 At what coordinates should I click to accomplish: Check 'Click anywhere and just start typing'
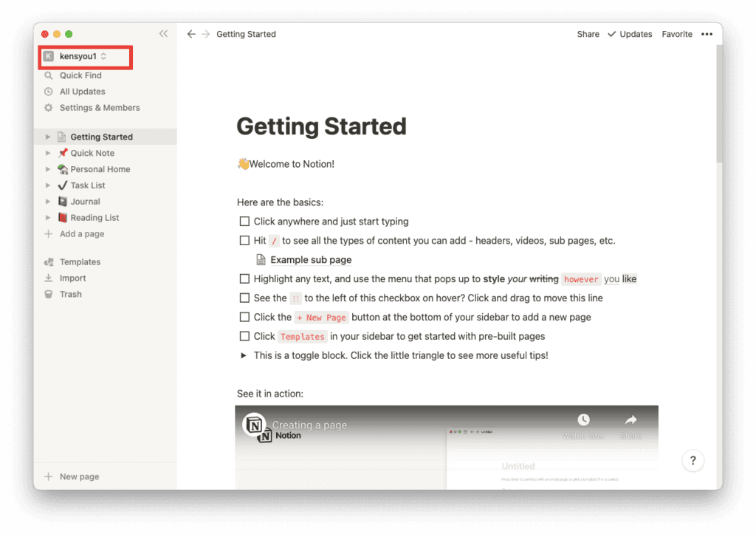244,222
